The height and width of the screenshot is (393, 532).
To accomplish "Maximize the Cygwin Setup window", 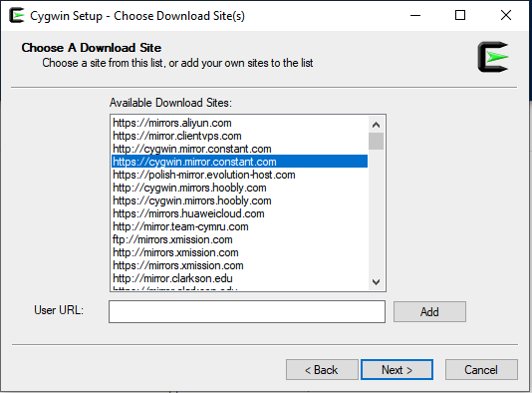I will (x=460, y=15).
